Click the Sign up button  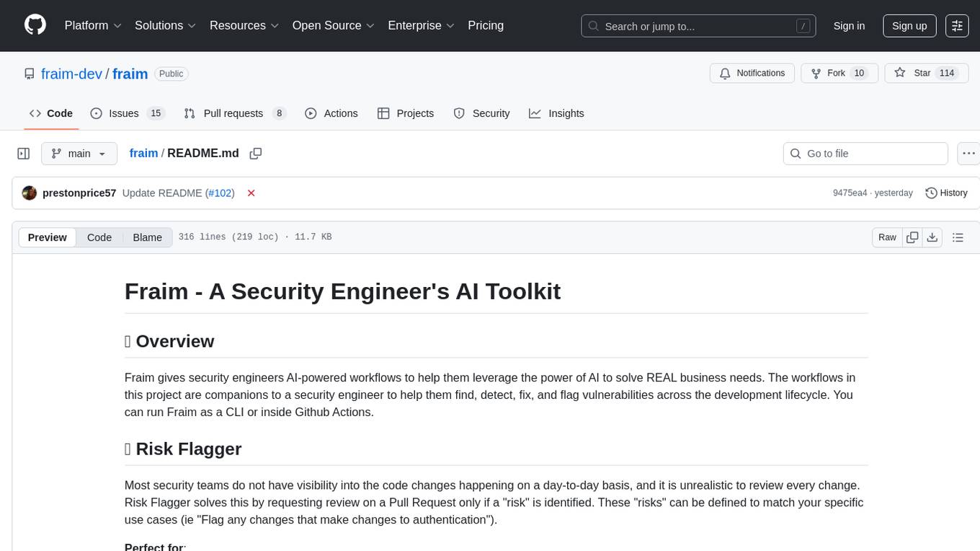pos(909,26)
